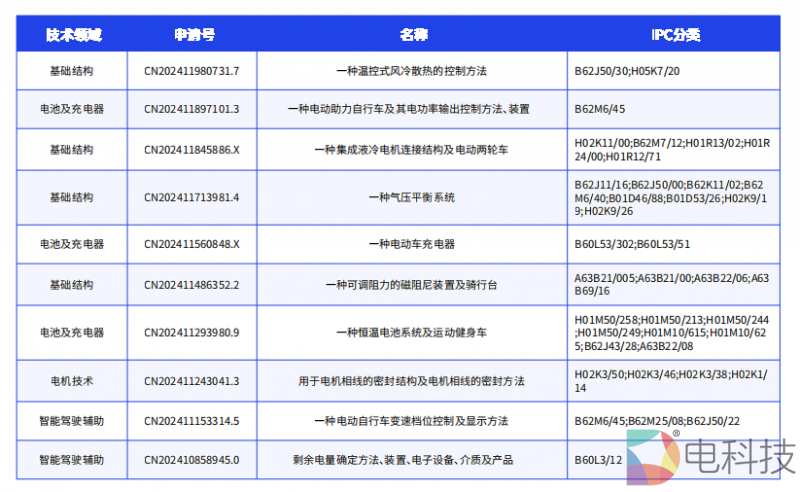Click application number CN202411713981.4
This screenshot has width=800, height=492.
(192, 197)
